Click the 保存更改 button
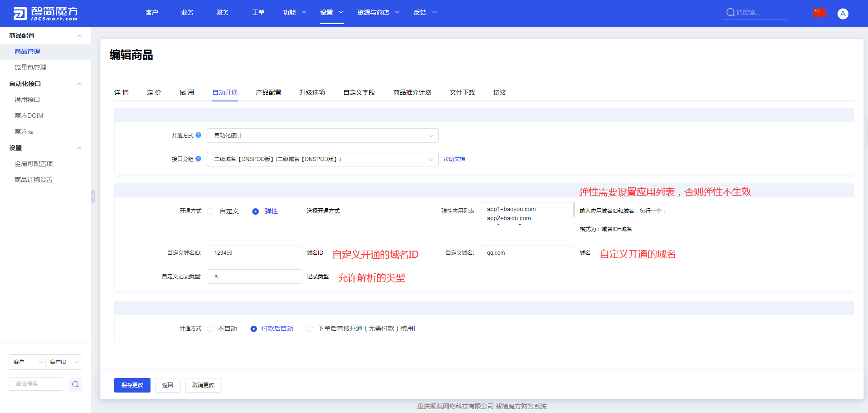The width and height of the screenshot is (868, 413). (x=132, y=385)
